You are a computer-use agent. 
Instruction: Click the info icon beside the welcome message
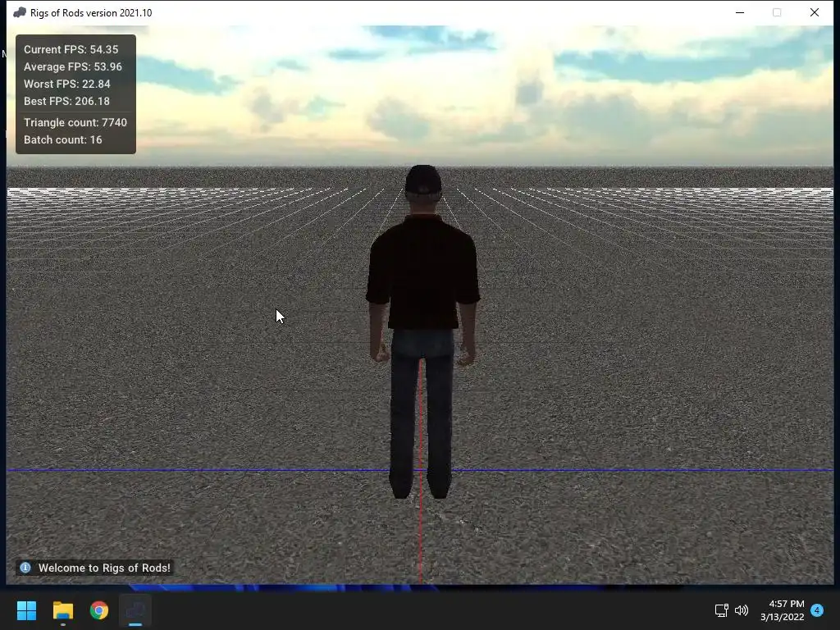25,568
